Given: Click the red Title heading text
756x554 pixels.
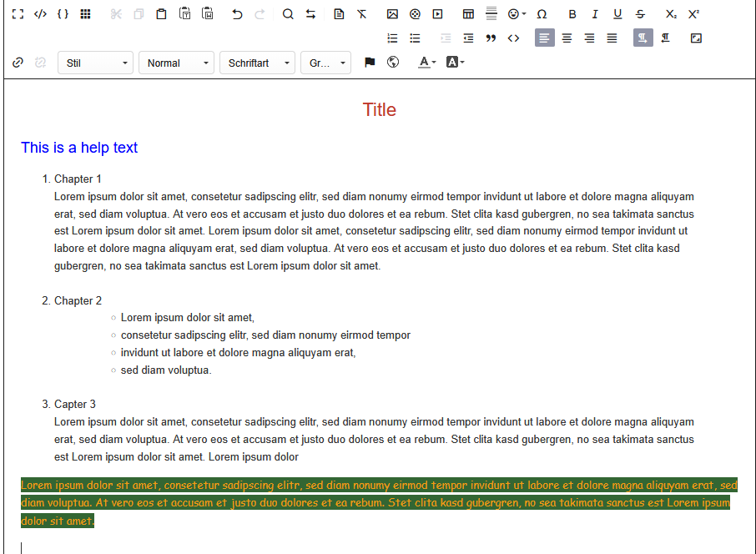Looking at the screenshot, I should [379, 110].
